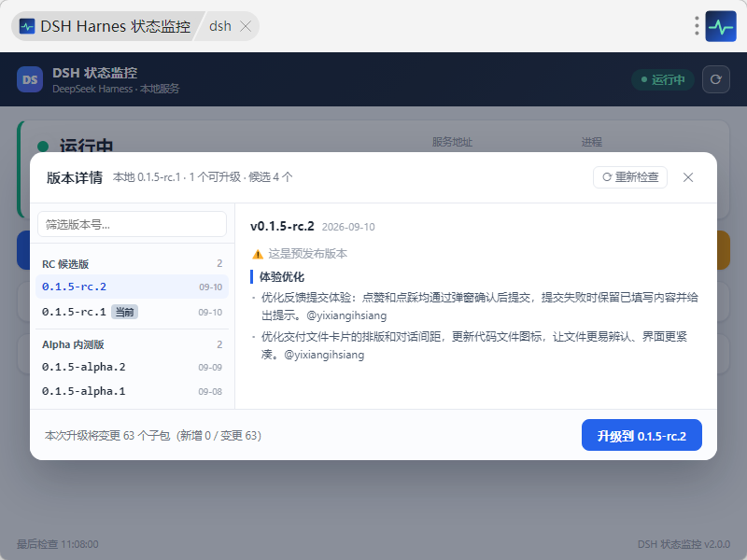Click the green status dot beside 运行中 heading
This screenshot has height=560, width=747.
[43, 147]
